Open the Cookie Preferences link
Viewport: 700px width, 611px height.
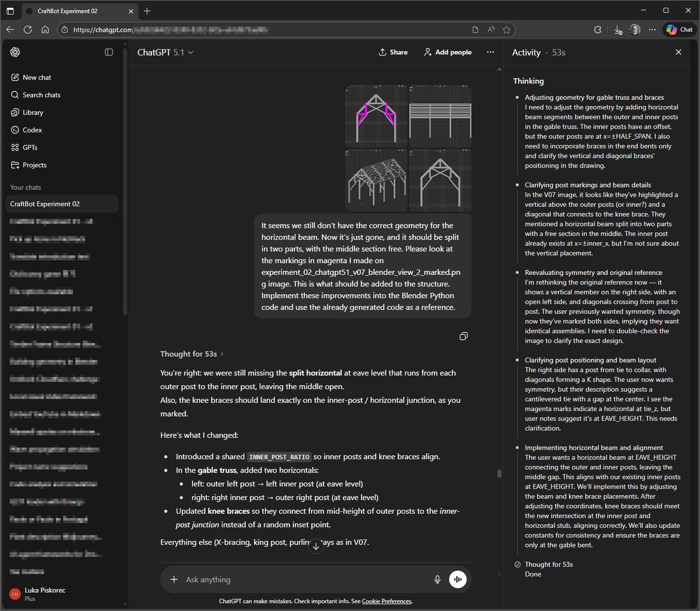click(386, 601)
